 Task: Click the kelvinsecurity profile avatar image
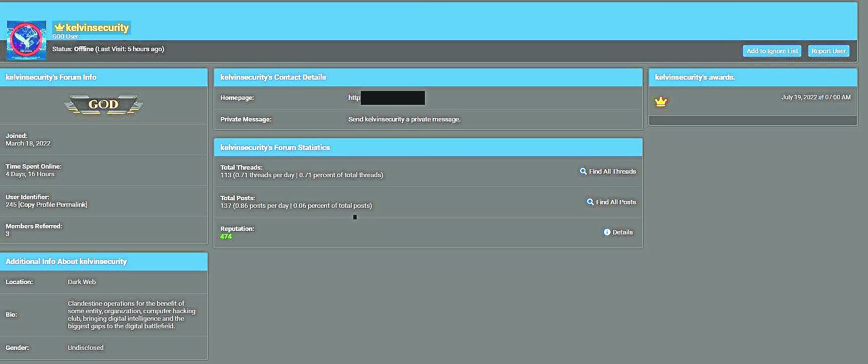(x=26, y=40)
